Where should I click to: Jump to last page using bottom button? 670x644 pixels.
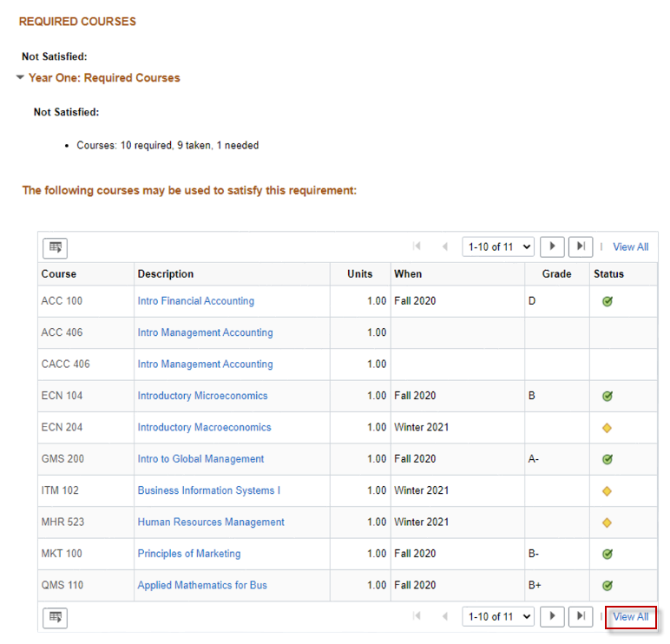coord(581,616)
